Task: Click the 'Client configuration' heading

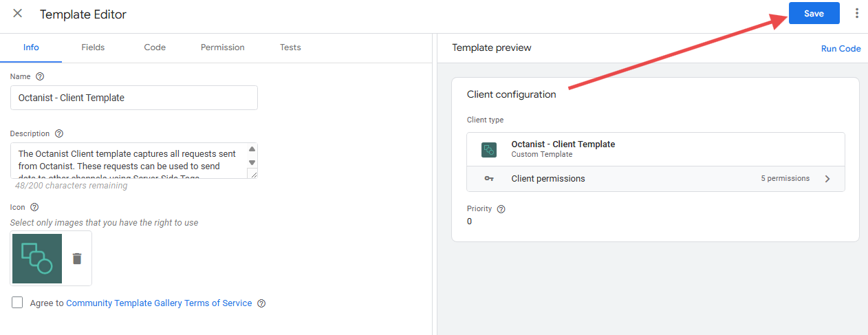Action: [x=511, y=95]
